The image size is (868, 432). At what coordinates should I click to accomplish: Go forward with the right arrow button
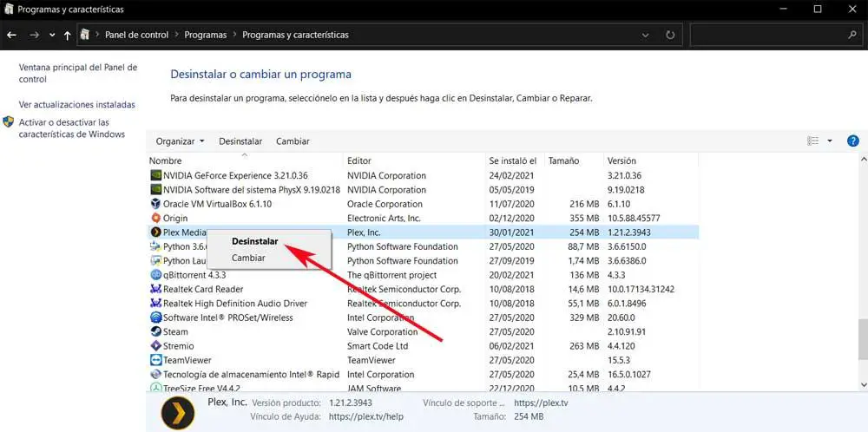[35, 35]
